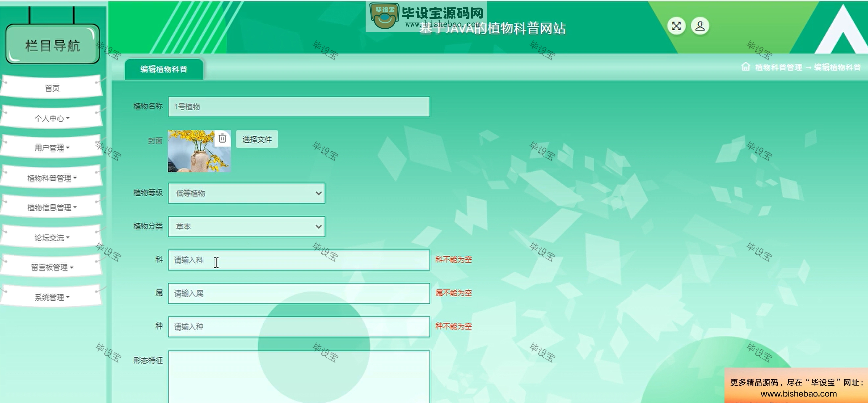
Task: Open the user profile icon in header
Action: coord(700,26)
